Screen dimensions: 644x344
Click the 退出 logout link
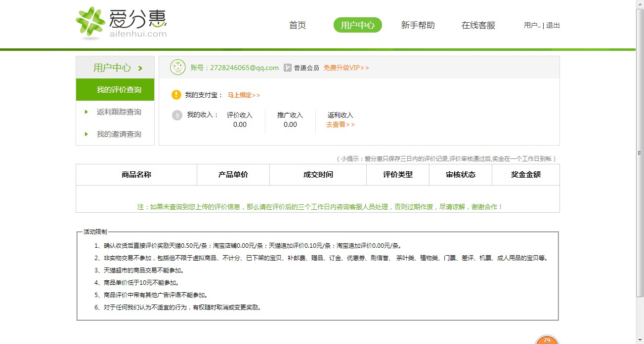tap(553, 25)
